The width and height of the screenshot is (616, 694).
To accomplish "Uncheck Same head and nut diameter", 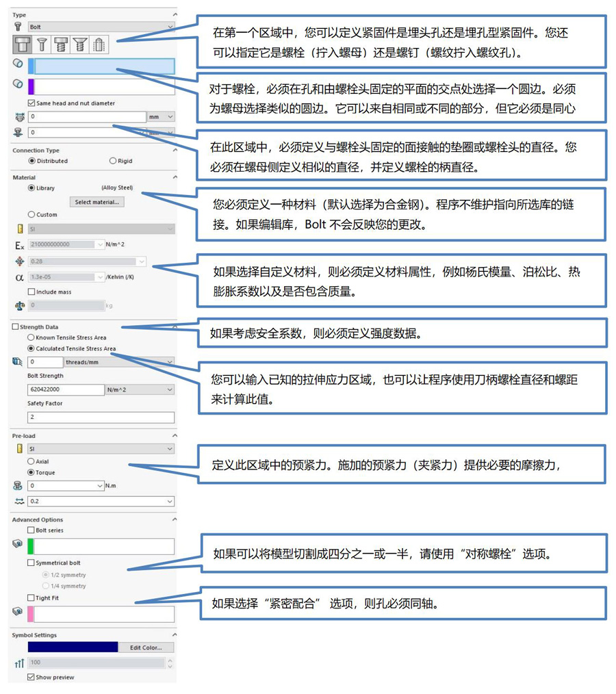I will click(x=31, y=103).
